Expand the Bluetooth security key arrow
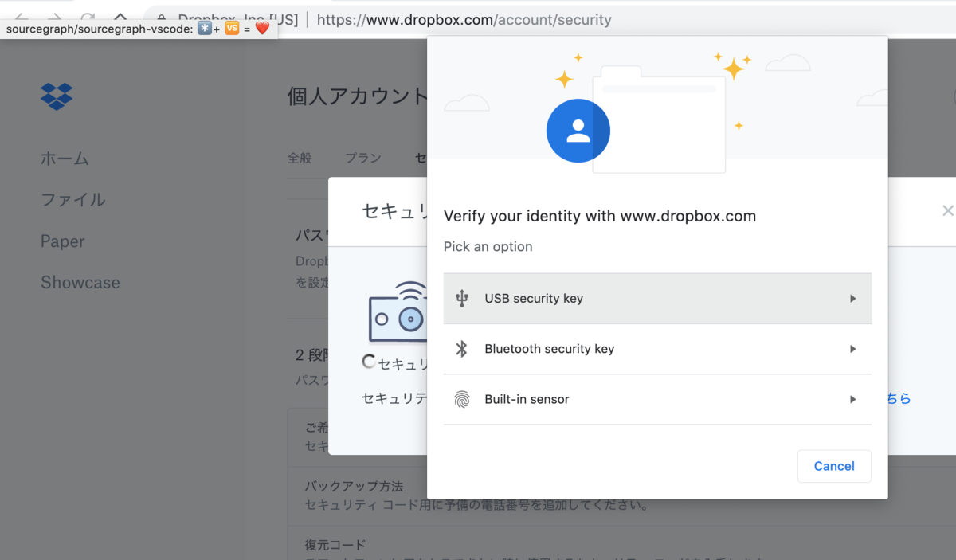 [853, 349]
